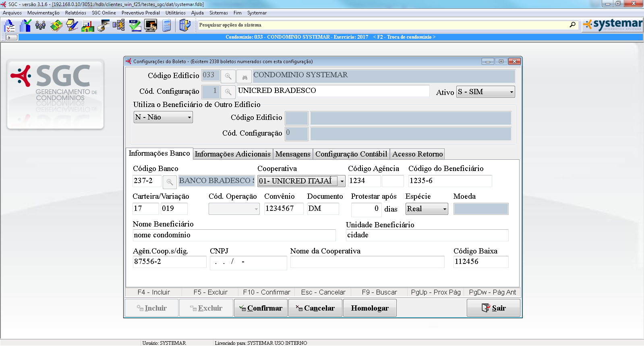Click binoculars icon beside Código Edifício

[244, 76]
